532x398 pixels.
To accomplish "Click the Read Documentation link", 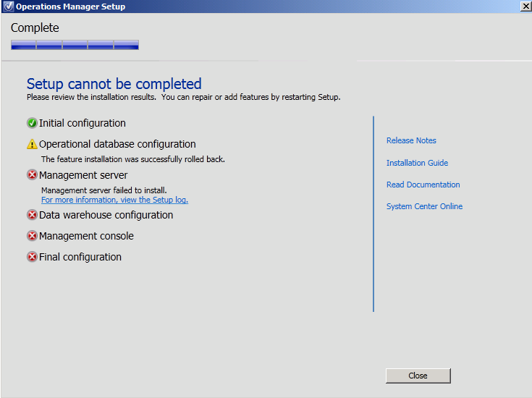I will pos(423,185).
